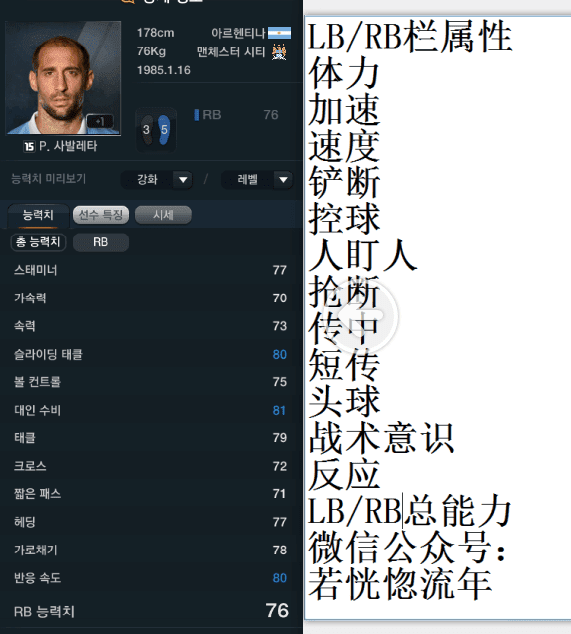Click in text after LB/RB总能力
Screen dimensions: 571x634
pos(513,511)
